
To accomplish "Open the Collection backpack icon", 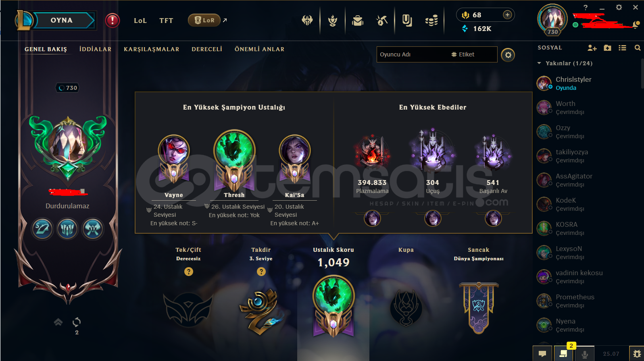I will (x=358, y=20).
